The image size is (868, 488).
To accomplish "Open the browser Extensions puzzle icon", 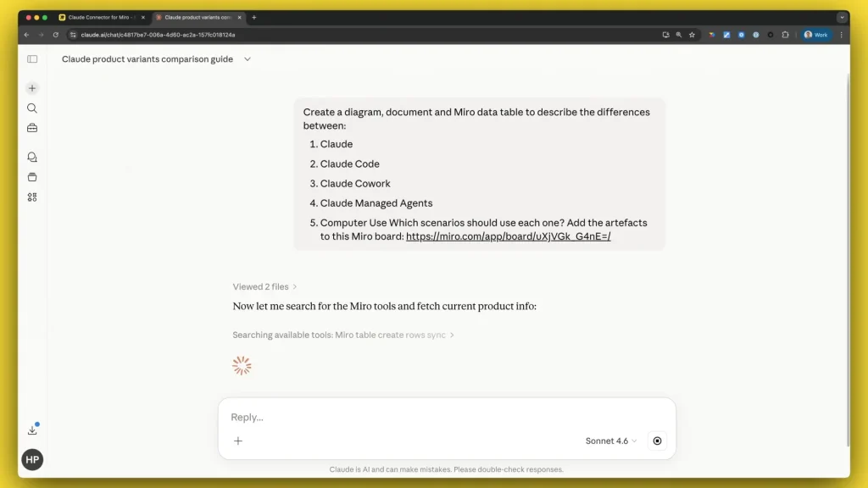I will click(x=785, y=35).
